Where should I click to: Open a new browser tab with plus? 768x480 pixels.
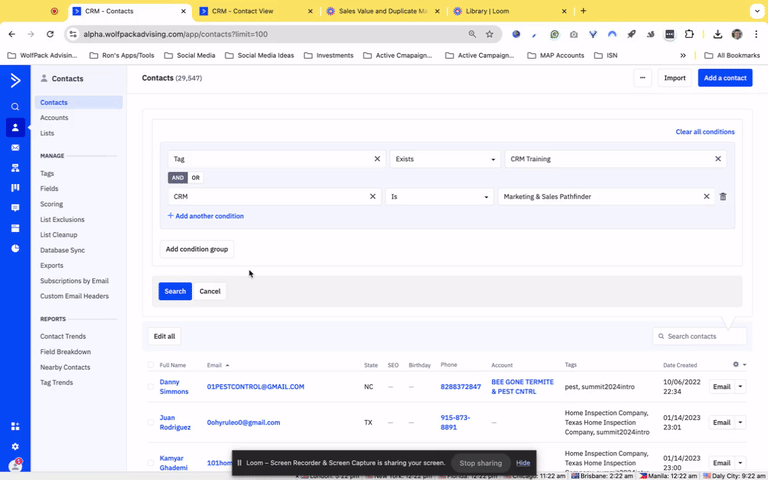[583, 11]
